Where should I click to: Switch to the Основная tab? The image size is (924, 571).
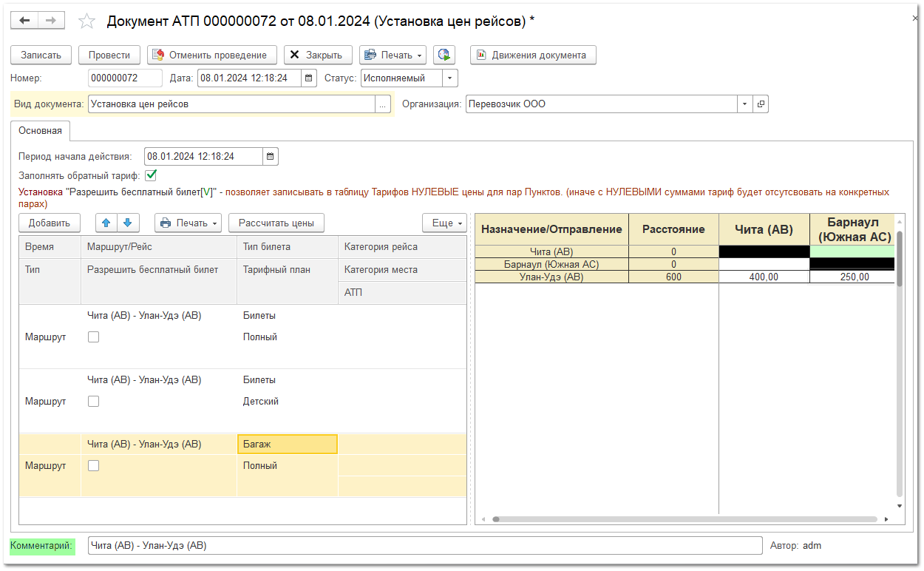(41, 131)
